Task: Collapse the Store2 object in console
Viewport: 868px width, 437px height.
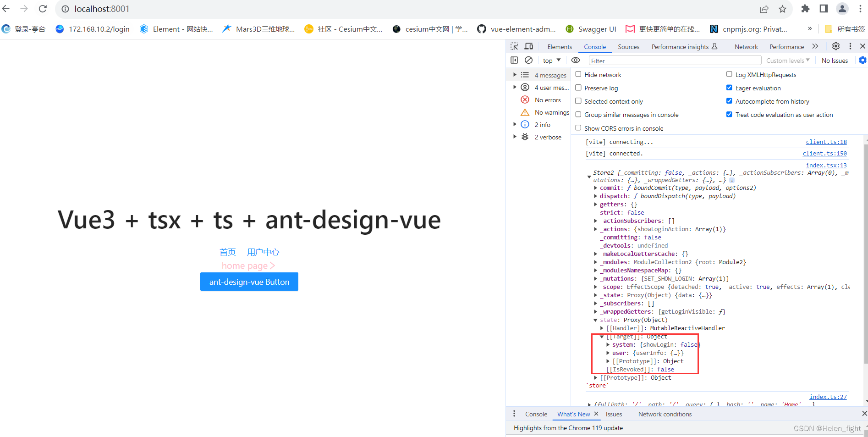Action: (589, 177)
